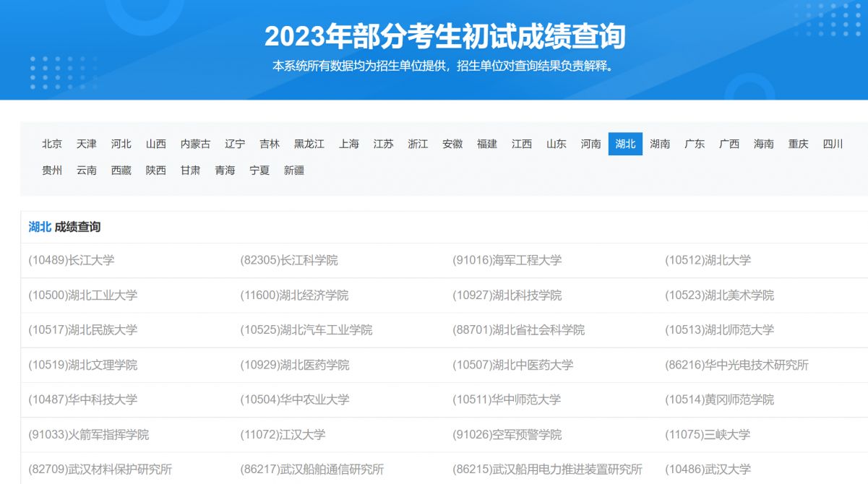Select the 安徽 tab

point(452,144)
